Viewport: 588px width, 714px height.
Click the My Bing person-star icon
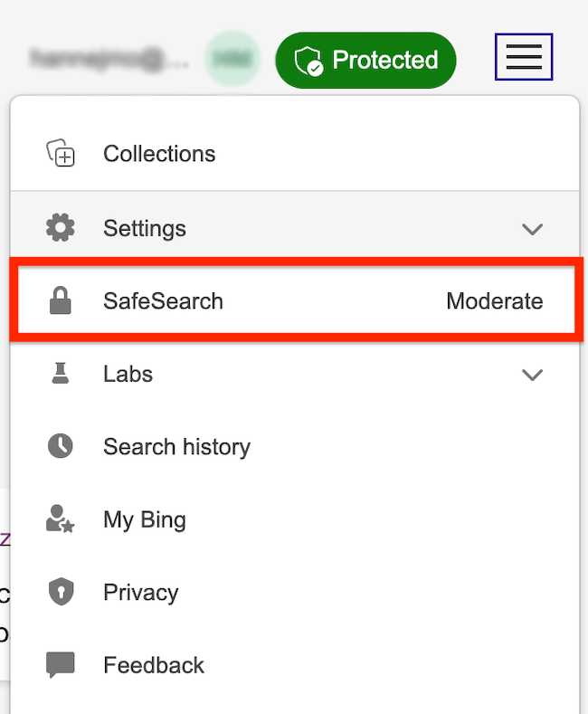pos(60,519)
